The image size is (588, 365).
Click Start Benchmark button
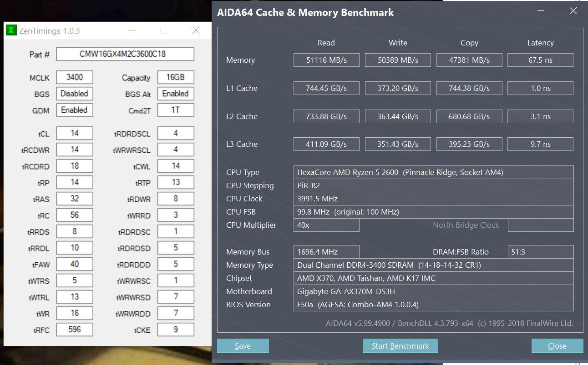[400, 346]
